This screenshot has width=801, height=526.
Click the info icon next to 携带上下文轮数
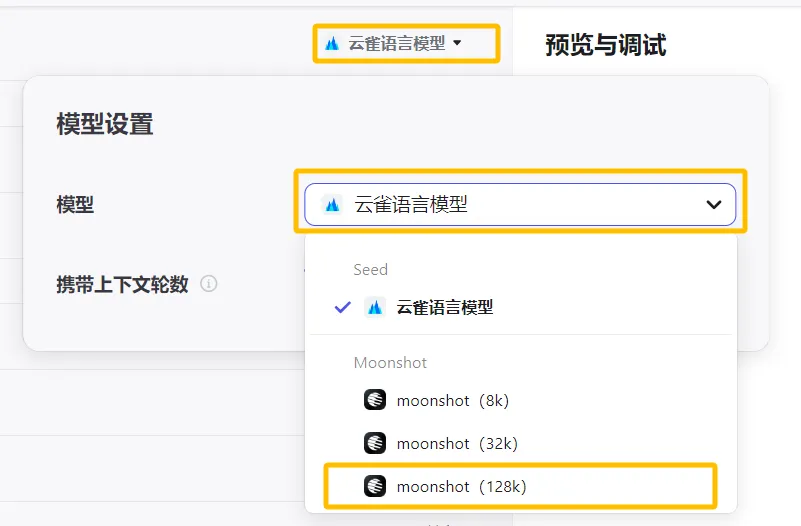pyautogui.click(x=209, y=284)
